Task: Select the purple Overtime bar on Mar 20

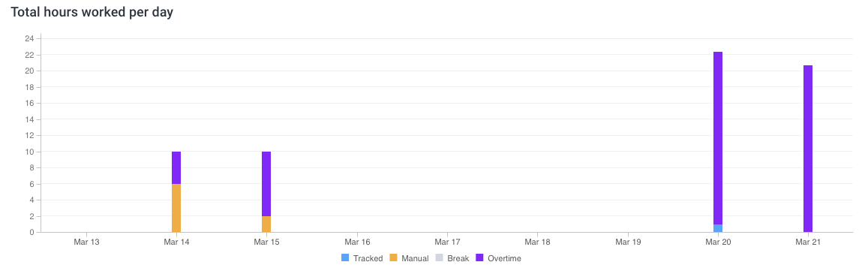Action: tap(718, 138)
